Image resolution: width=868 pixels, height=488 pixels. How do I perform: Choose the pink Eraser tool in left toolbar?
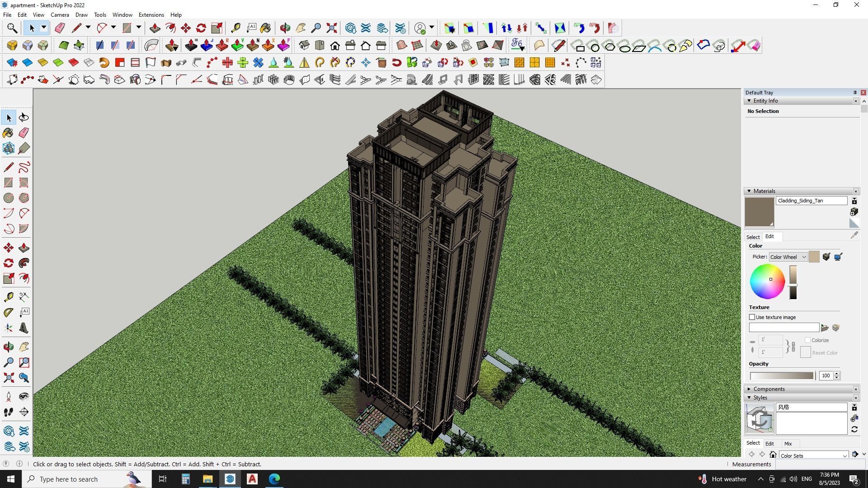(x=24, y=133)
